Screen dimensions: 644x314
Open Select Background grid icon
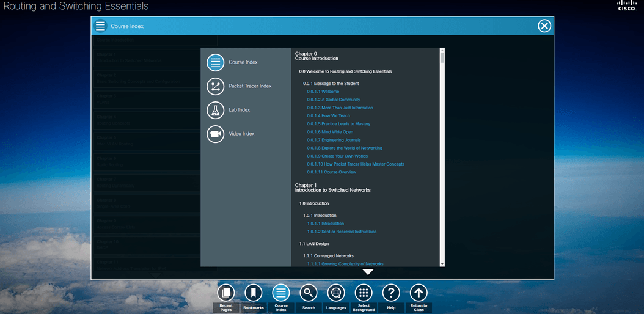pyautogui.click(x=364, y=293)
